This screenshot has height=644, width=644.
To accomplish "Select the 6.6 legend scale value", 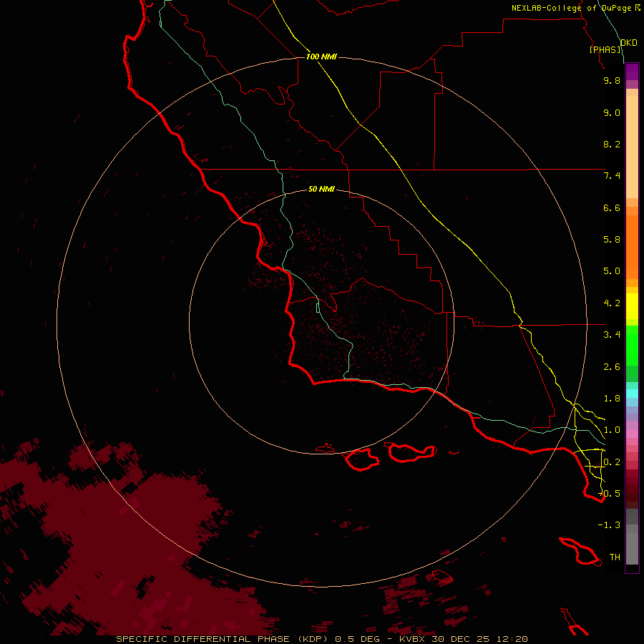I will (x=612, y=208).
